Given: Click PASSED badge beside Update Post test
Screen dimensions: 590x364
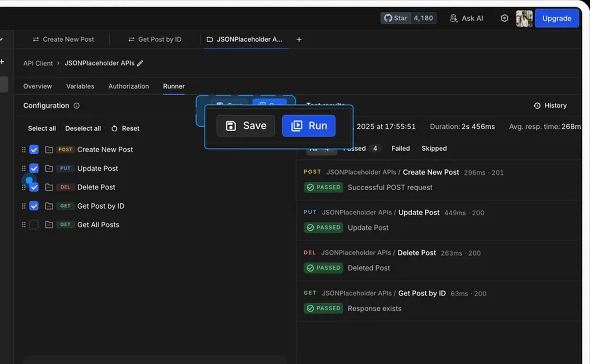Looking at the screenshot, I should tap(323, 227).
